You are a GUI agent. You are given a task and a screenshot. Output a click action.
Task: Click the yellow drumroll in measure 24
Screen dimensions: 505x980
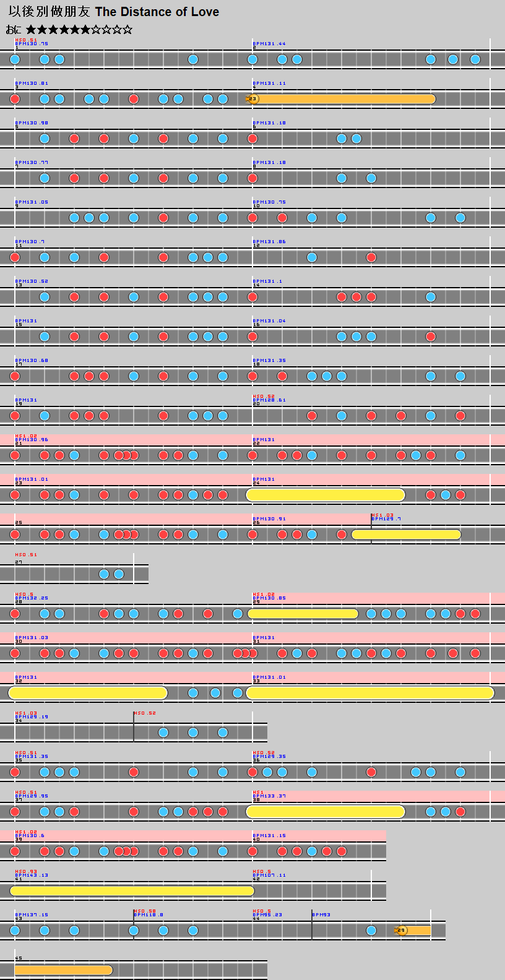click(x=326, y=495)
